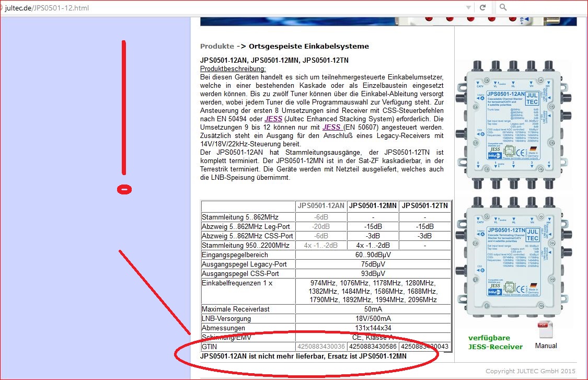Open the verfügbare JESS-Receiver link
588x380 pixels.
tap(495, 342)
